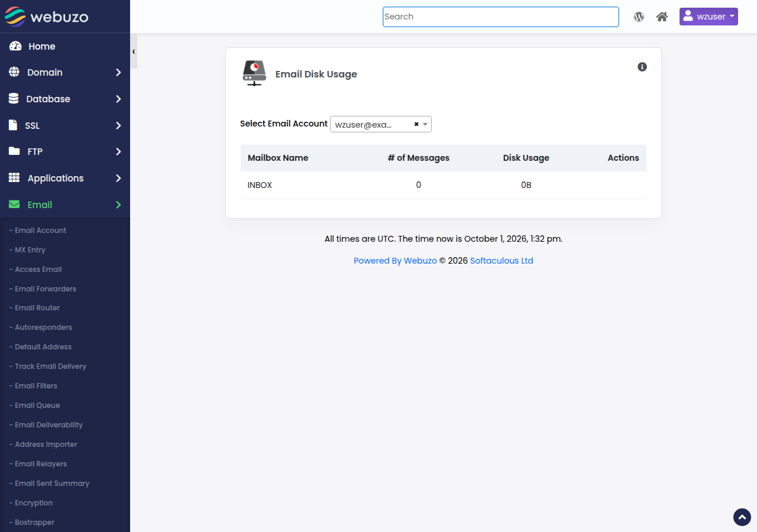
Task: Expand the FTP menu chevron
Action: [118, 151]
